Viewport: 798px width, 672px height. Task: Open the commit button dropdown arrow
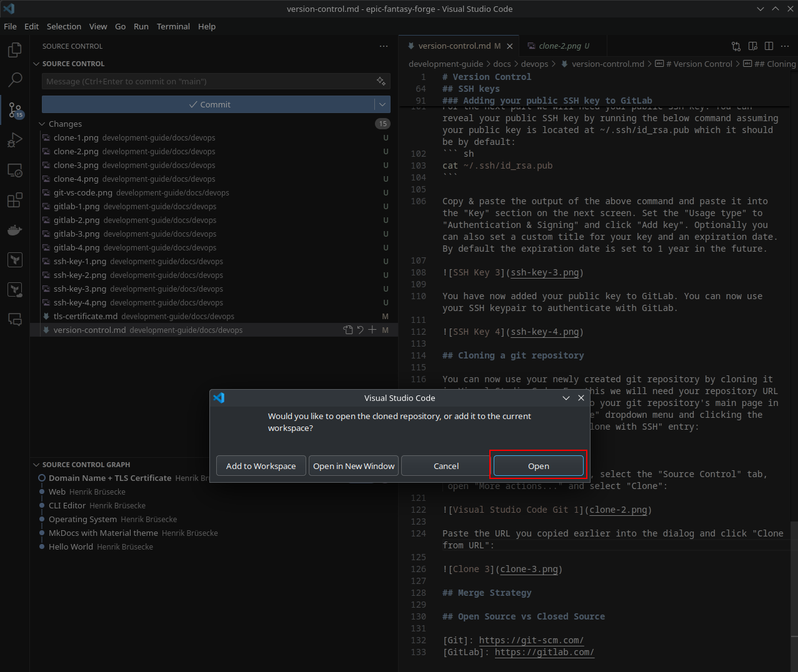point(382,104)
